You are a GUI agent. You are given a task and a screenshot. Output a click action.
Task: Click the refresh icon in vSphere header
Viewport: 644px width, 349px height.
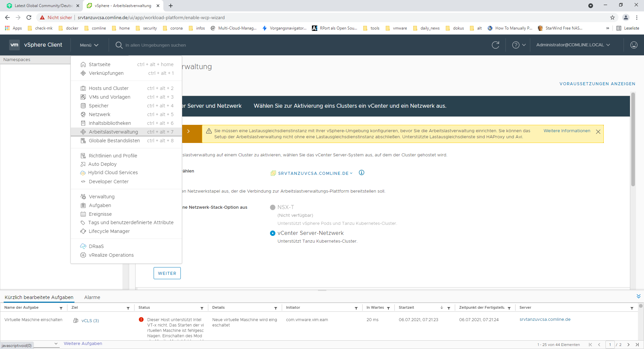click(x=495, y=45)
